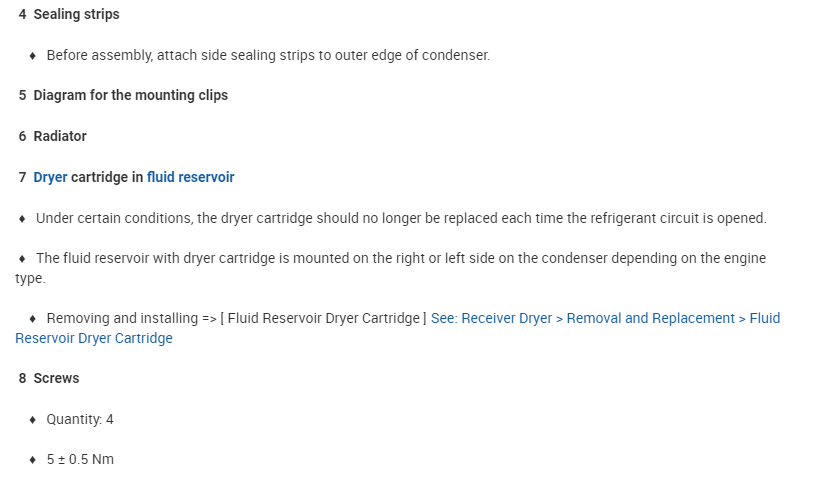The image size is (830, 498).
Task: Click the diamond bullet beside "Quantity: 4"
Action: 33,420
